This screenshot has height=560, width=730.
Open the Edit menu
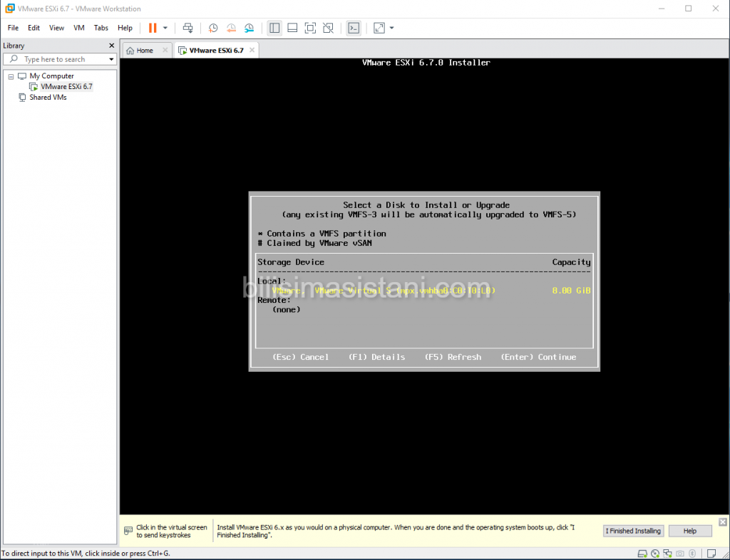point(34,28)
